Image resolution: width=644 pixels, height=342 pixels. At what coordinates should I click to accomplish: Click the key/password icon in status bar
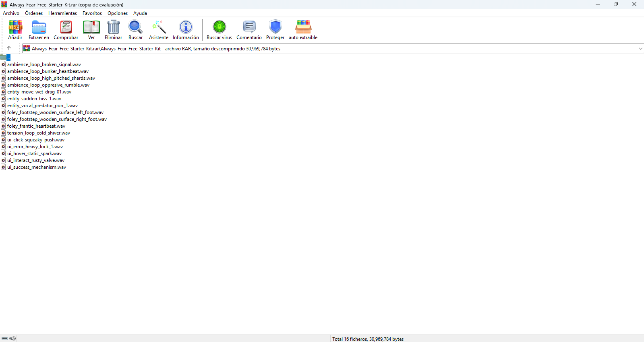tap(12, 338)
